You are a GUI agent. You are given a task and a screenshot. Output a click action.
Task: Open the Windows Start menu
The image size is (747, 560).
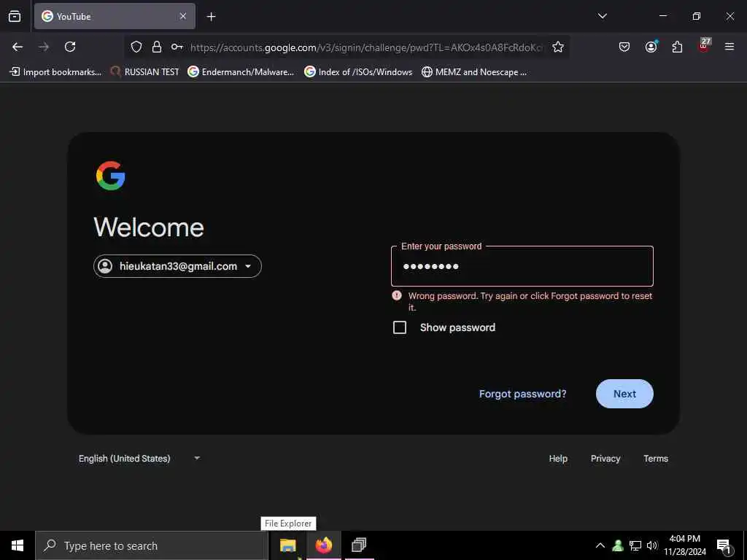(x=18, y=545)
